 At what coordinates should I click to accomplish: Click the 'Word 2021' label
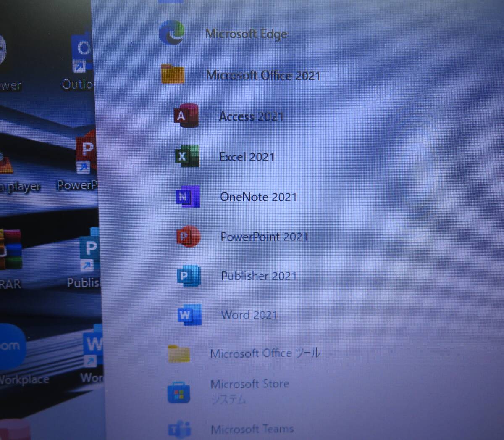(249, 315)
